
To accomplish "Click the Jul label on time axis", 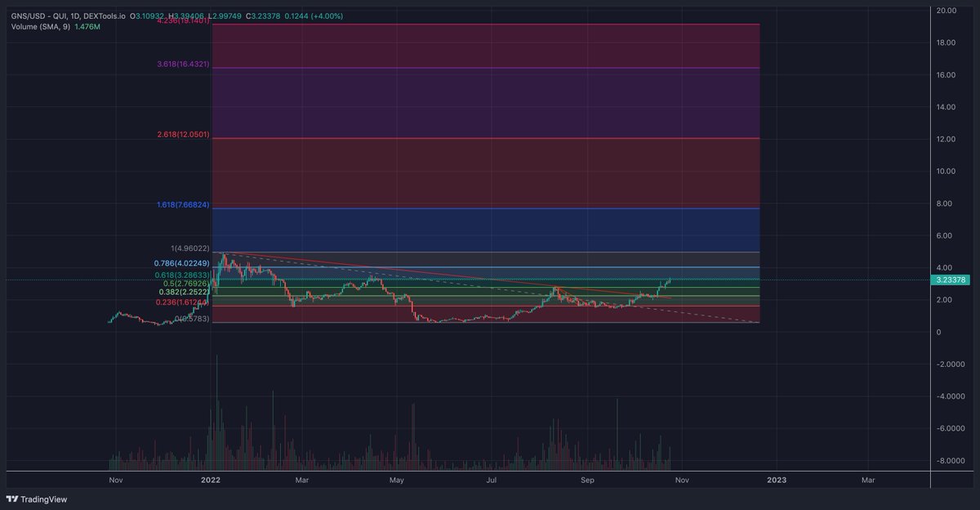I will pos(492,481).
